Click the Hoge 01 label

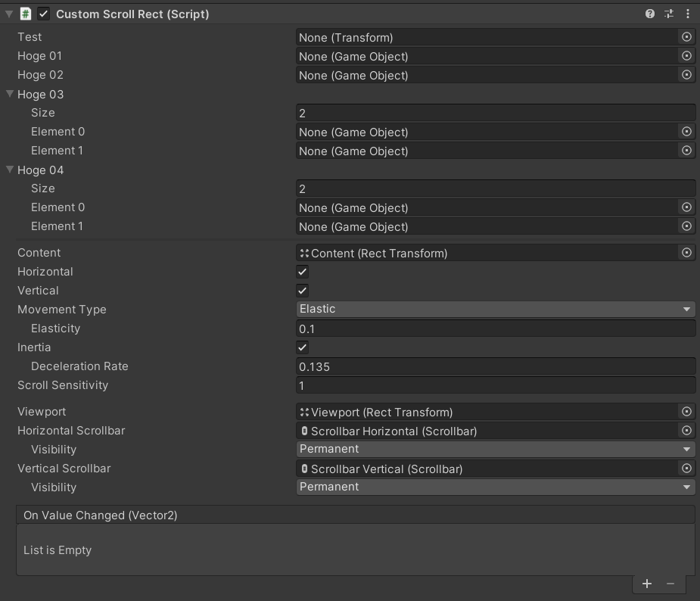point(40,56)
